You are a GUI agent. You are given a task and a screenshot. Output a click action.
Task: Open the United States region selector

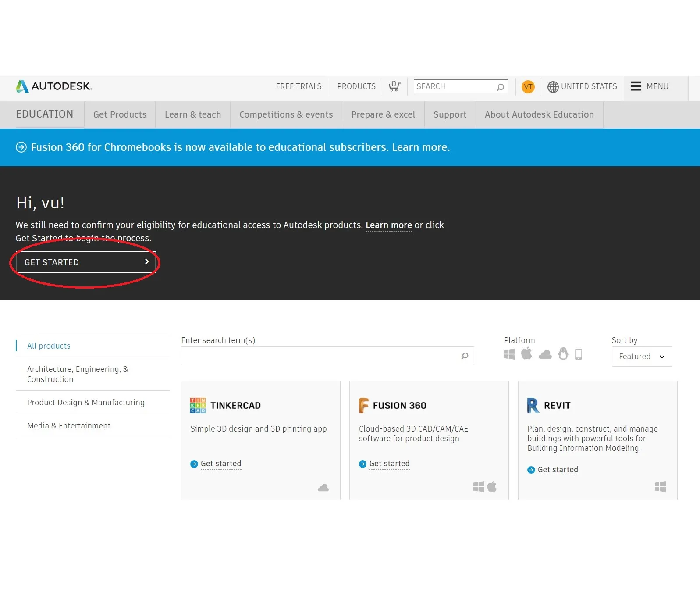tap(582, 86)
